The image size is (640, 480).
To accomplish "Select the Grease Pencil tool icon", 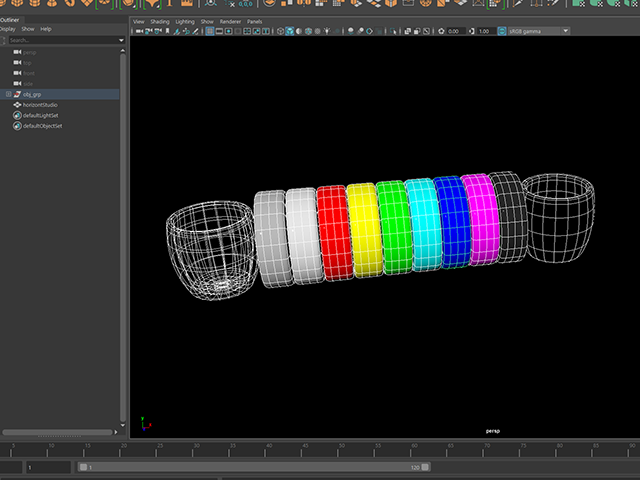I will click(196, 31).
